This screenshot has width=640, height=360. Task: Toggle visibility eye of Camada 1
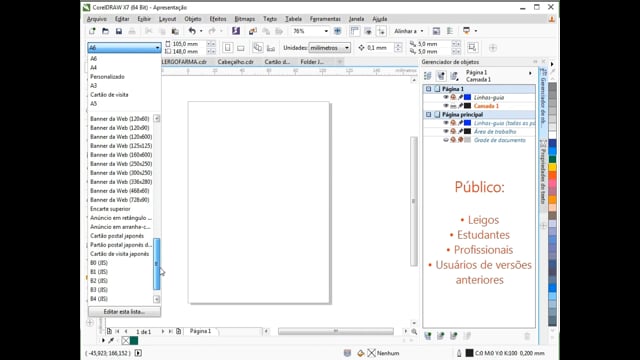click(446, 106)
